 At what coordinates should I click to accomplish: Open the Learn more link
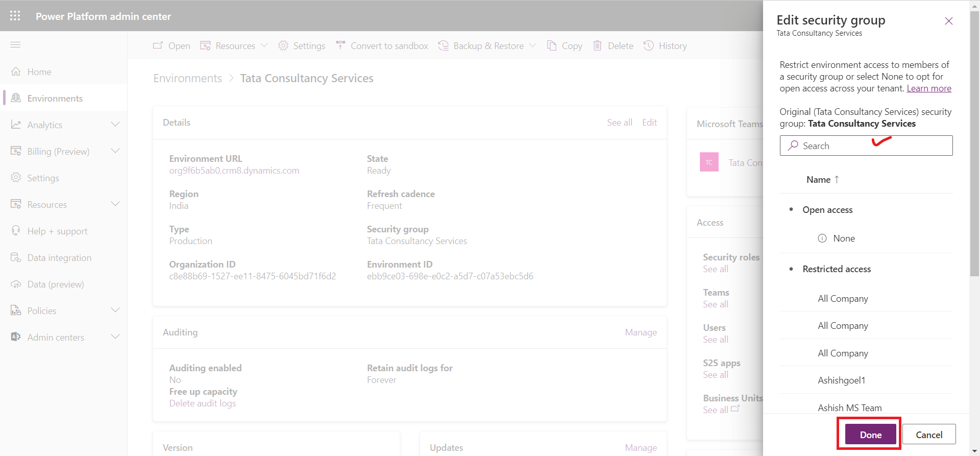click(x=929, y=88)
